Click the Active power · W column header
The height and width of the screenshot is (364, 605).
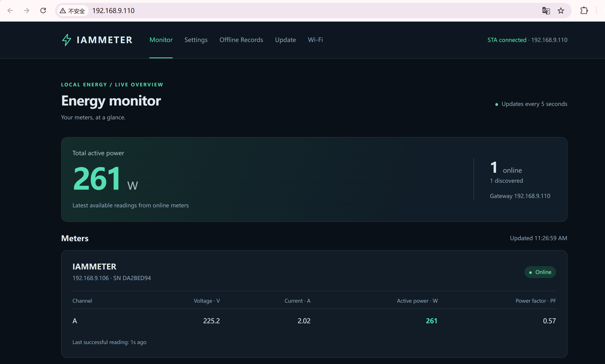point(417,301)
